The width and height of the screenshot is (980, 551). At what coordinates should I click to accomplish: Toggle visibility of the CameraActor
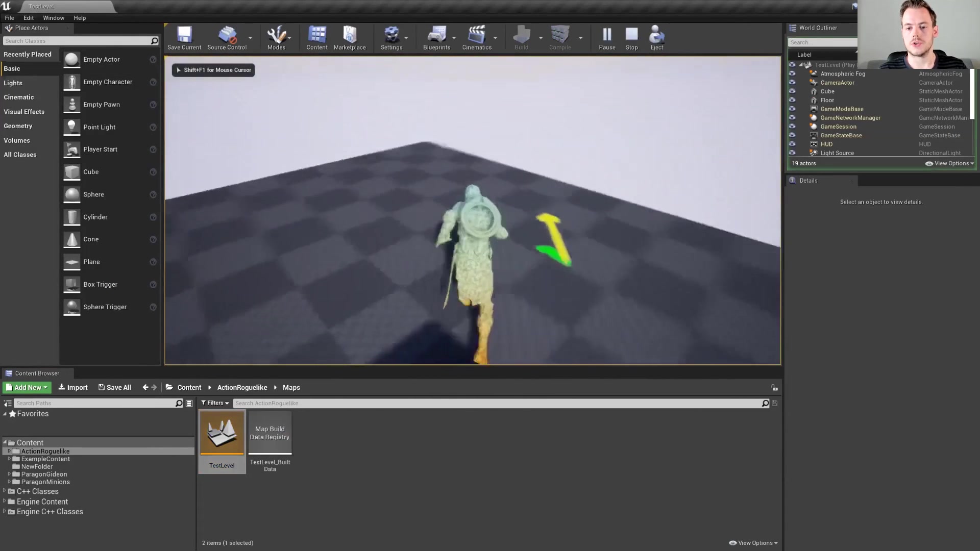(x=792, y=82)
